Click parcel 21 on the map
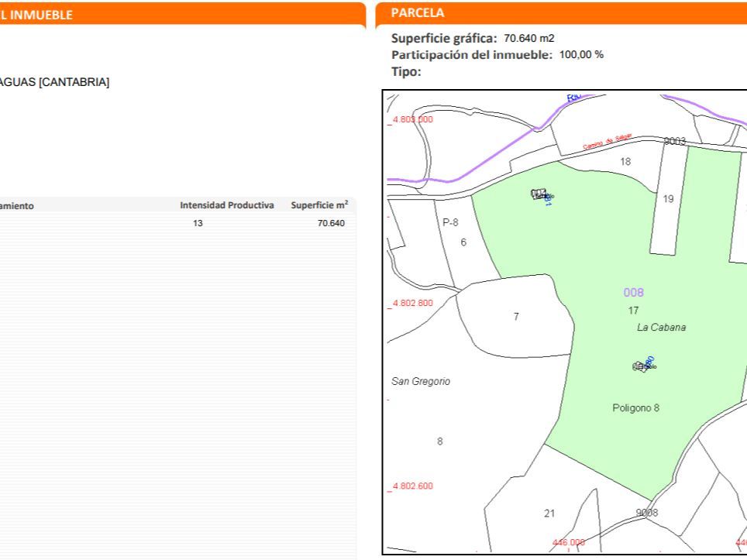 coord(549,513)
